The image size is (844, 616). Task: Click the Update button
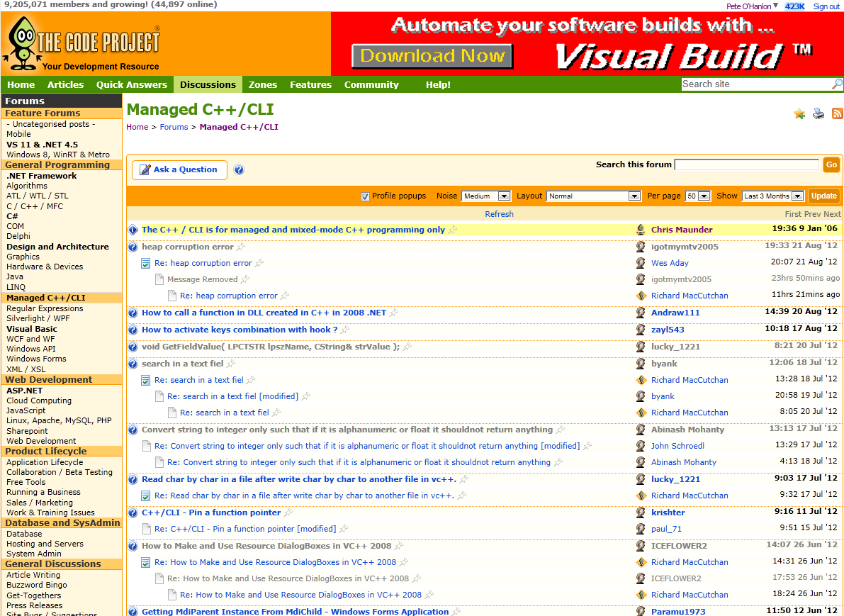[823, 196]
